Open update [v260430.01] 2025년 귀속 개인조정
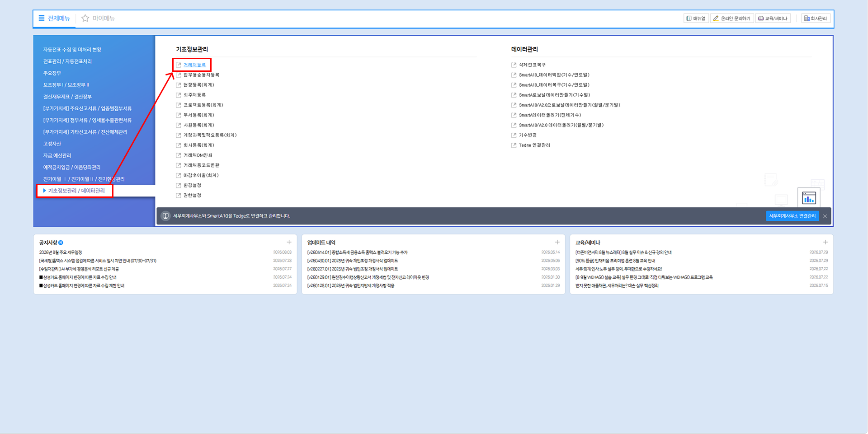 click(353, 261)
